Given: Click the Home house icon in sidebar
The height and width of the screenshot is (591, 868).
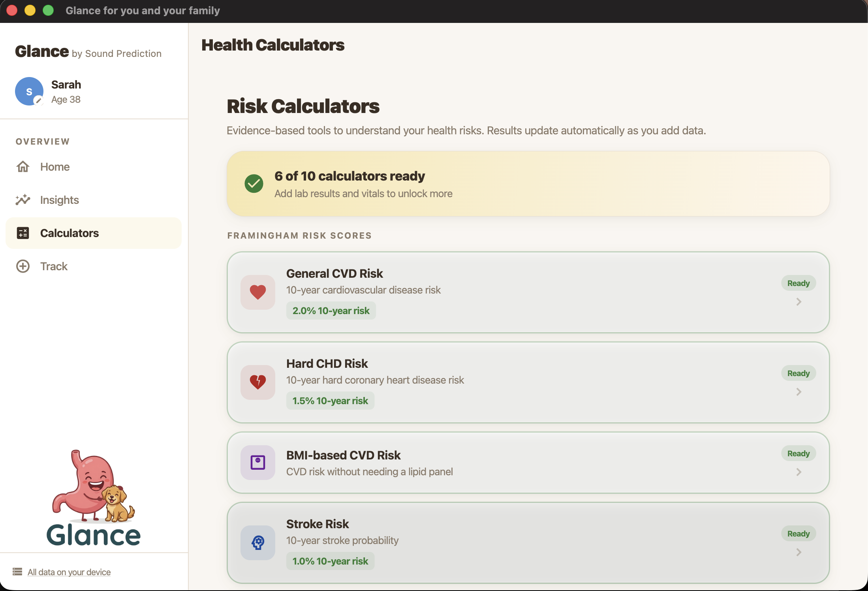Looking at the screenshot, I should (x=23, y=167).
